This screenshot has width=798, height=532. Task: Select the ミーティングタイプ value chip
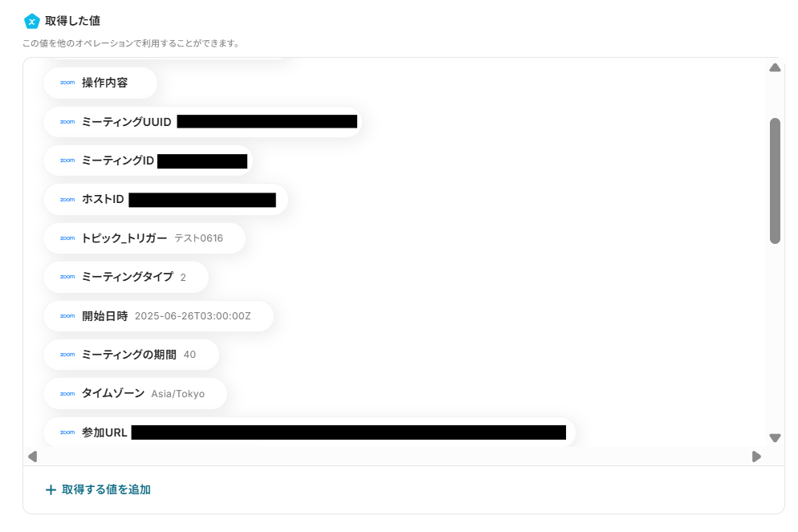(126, 277)
